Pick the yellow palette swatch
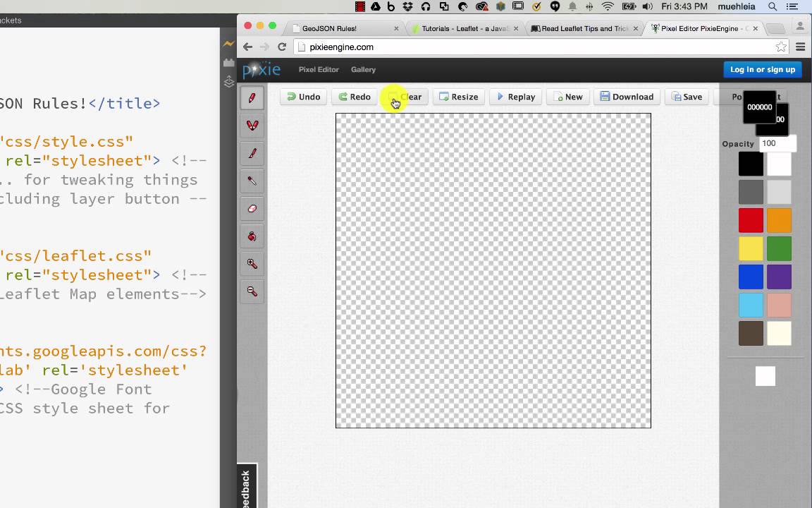The width and height of the screenshot is (812, 508). pyautogui.click(x=751, y=248)
